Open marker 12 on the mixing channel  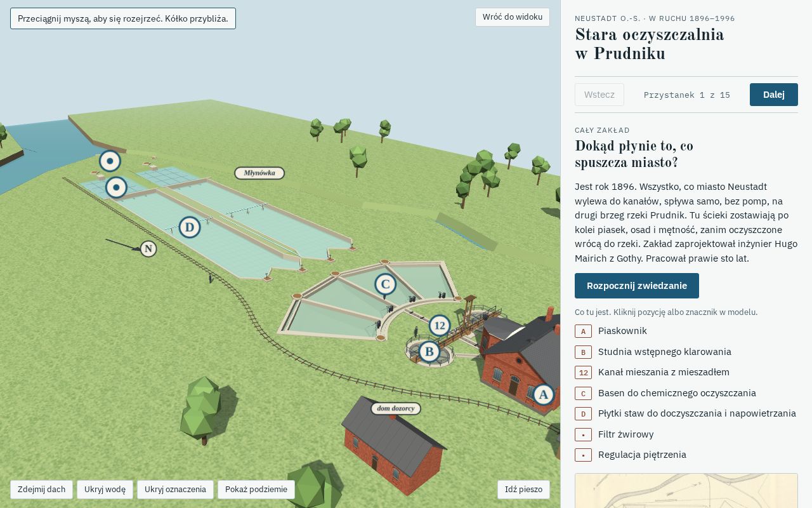[439, 326]
